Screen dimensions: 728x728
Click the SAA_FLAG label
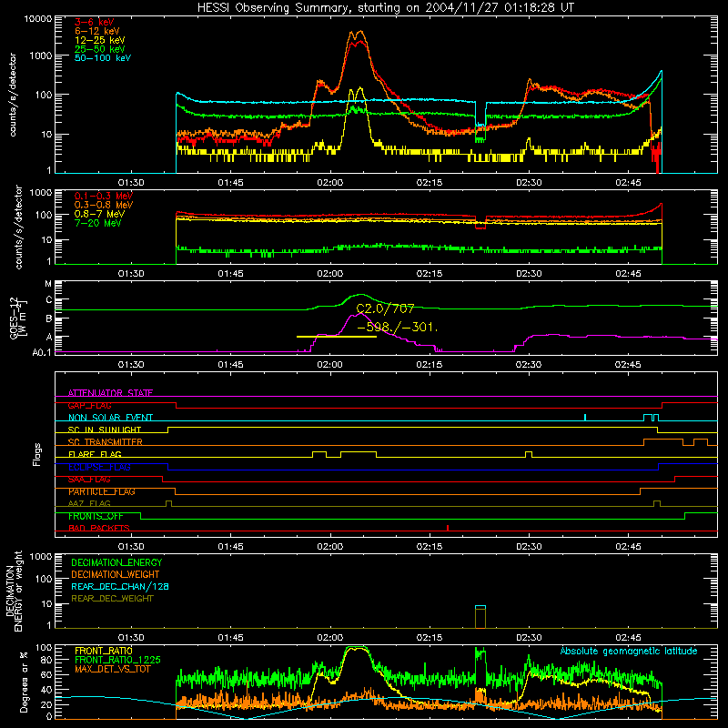point(89,480)
